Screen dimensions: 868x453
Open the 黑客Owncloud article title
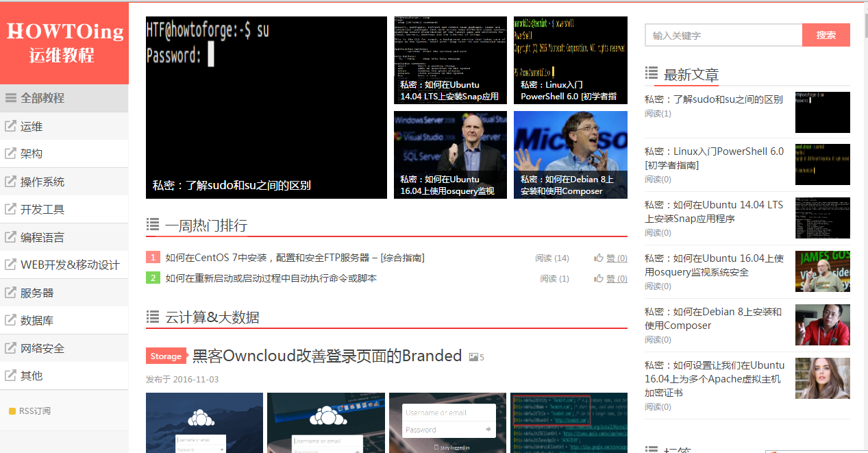[x=327, y=356]
